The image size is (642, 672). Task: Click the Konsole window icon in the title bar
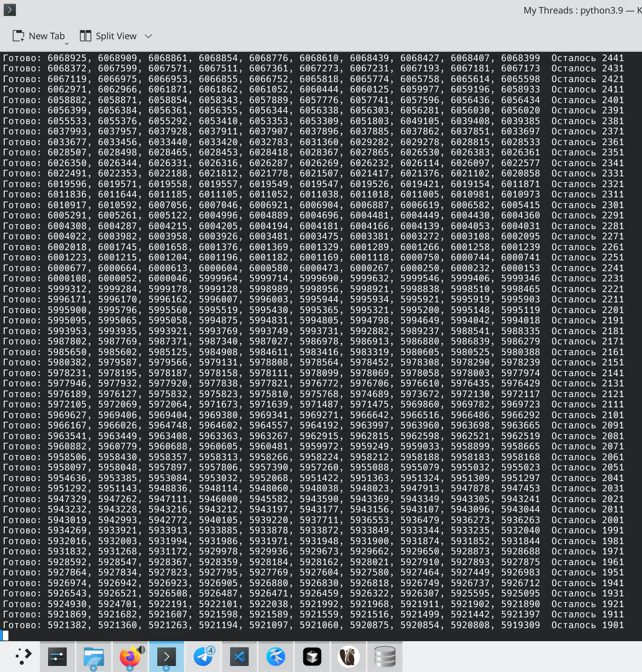(x=9, y=10)
